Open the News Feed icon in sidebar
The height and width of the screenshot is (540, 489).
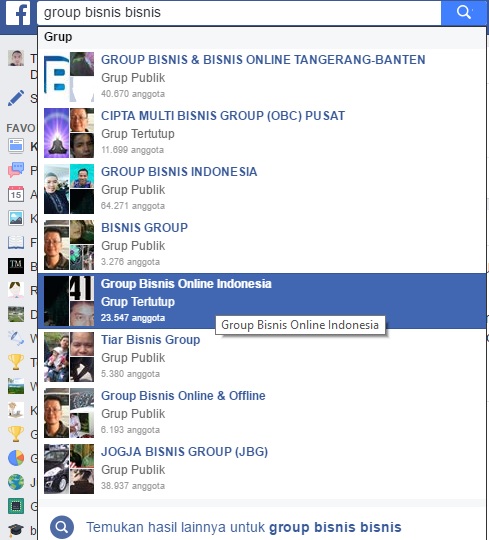pos(16,146)
